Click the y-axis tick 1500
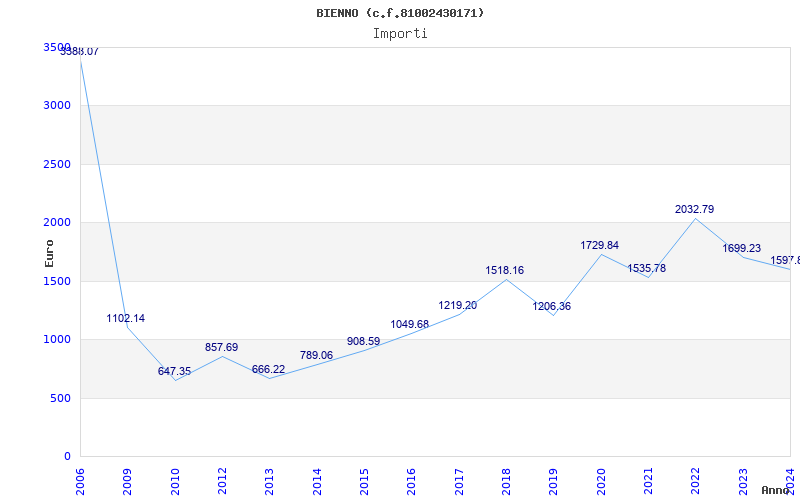This screenshot has width=800, height=500. tap(57, 281)
